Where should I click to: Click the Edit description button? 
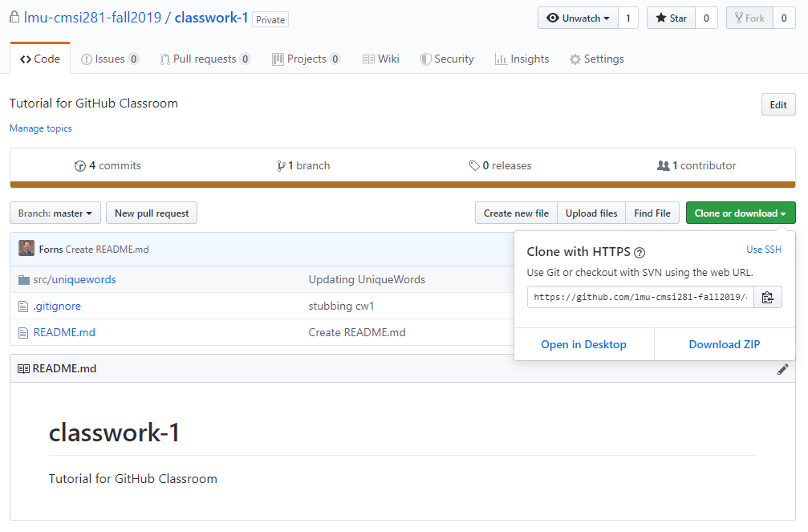[778, 104]
